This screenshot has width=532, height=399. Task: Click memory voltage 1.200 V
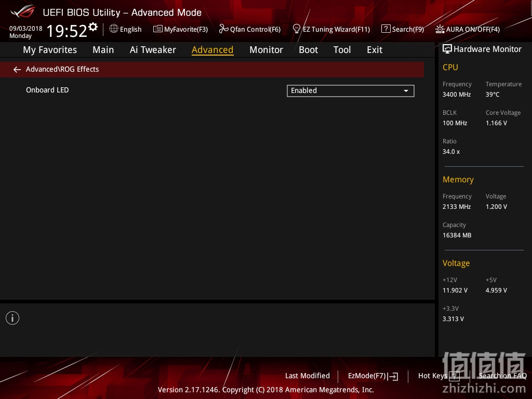click(496, 207)
